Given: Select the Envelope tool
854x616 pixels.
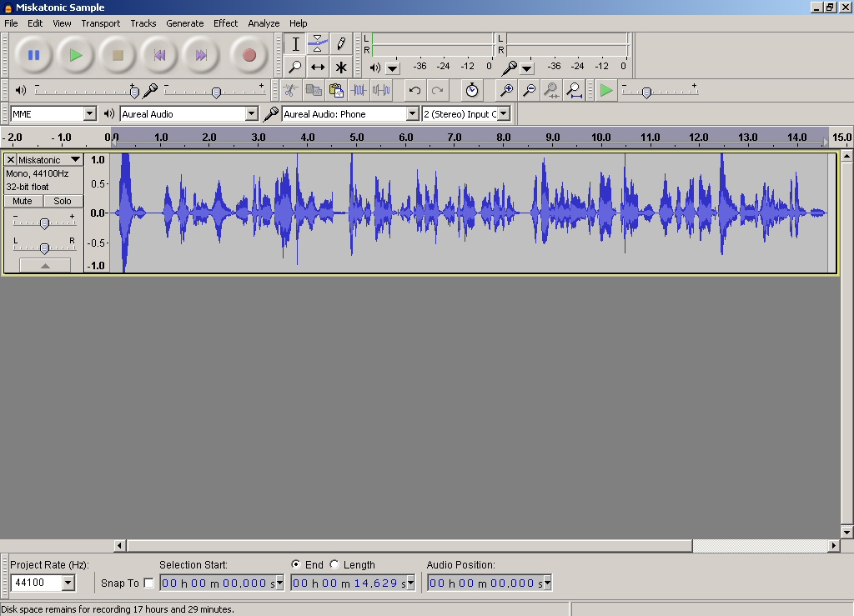Looking at the screenshot, I should (x=318, y=44).
